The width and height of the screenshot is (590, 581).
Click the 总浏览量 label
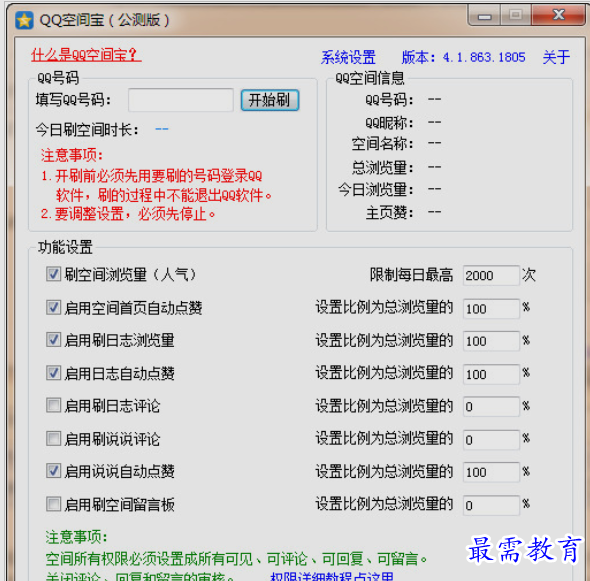[382, 167]
